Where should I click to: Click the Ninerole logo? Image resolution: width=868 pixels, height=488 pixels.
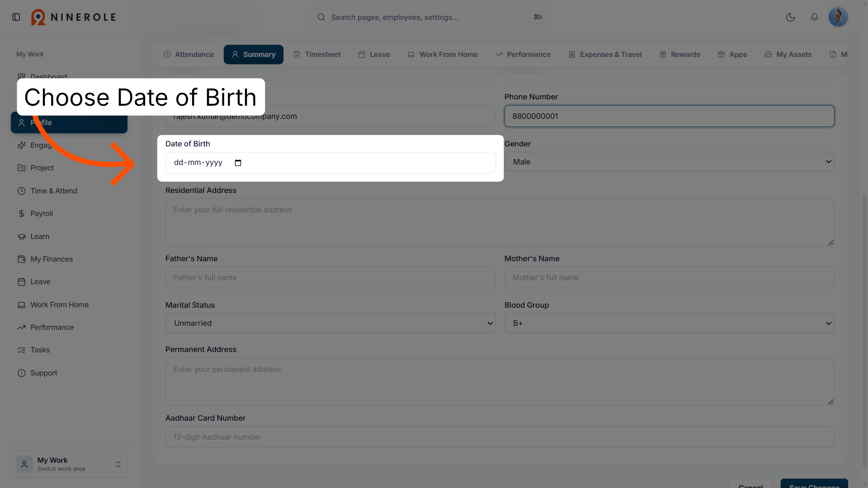[x=74, y=17]
